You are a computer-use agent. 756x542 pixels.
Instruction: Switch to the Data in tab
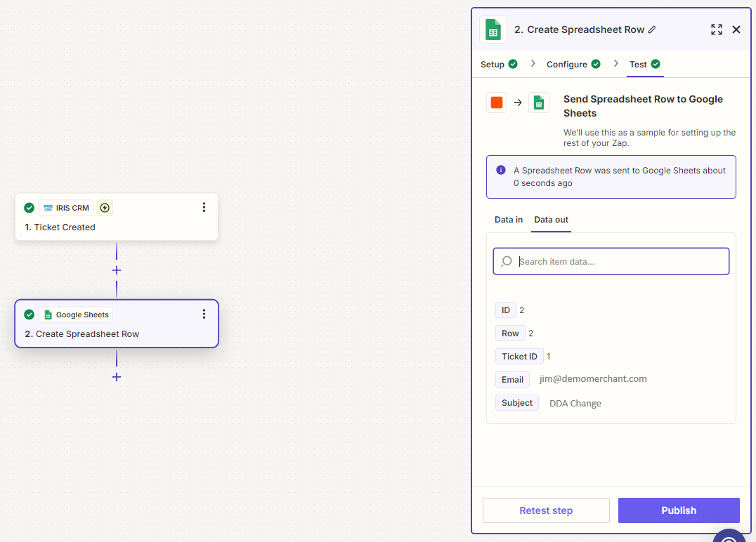click(509, 220)
